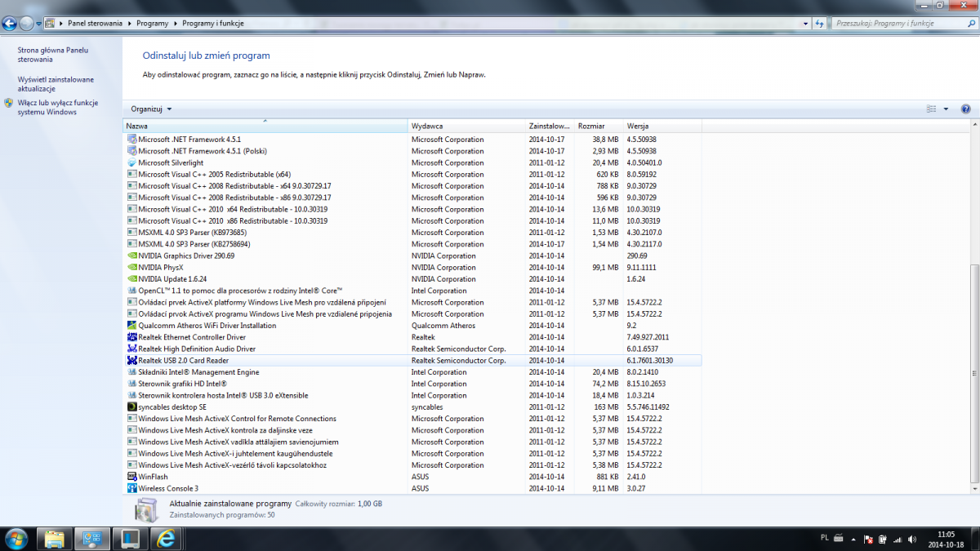Open the help question mark button

[965, 109]
